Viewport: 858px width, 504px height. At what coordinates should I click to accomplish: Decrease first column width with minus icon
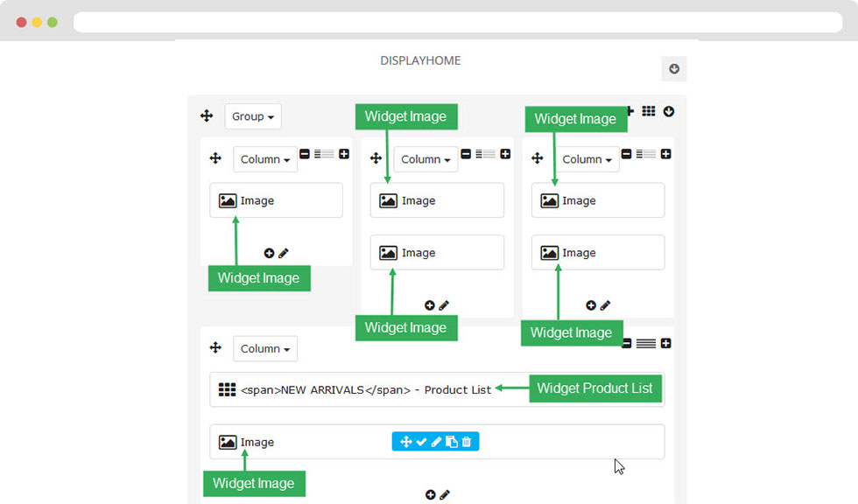pyautogui.click(x=305, y=154)
